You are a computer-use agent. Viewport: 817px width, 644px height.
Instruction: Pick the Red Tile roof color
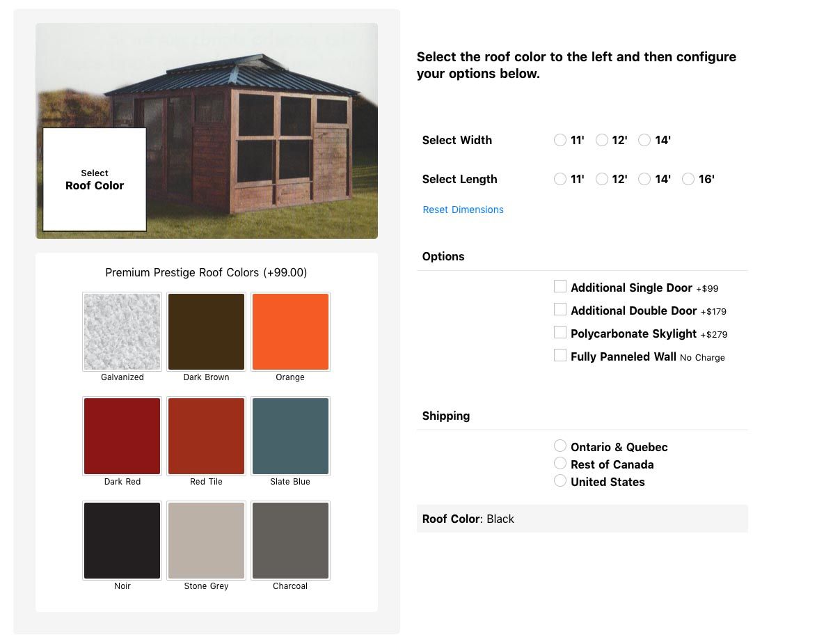[206, 436]
